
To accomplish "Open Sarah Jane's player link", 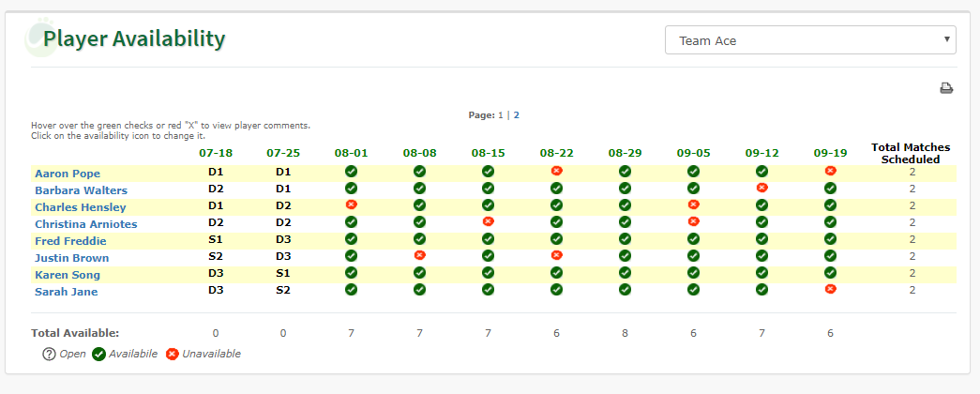I will (x=67, y=292).
